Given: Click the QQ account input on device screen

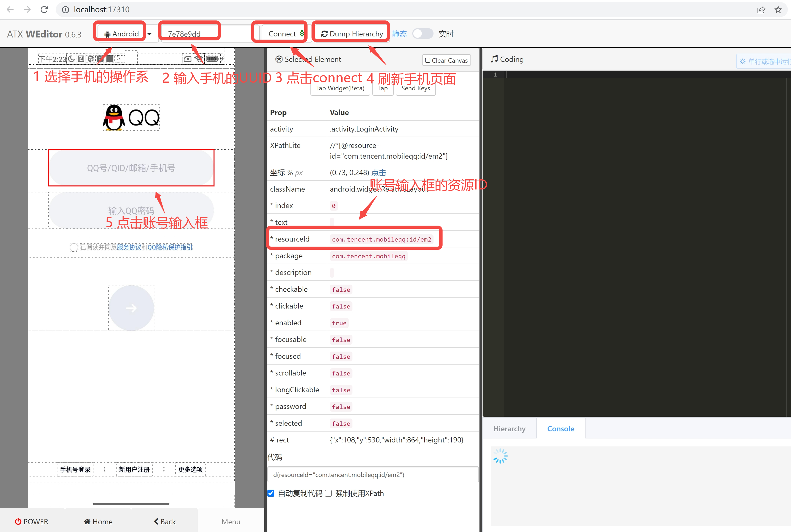Looking at the screenshot, I should 131,168.
